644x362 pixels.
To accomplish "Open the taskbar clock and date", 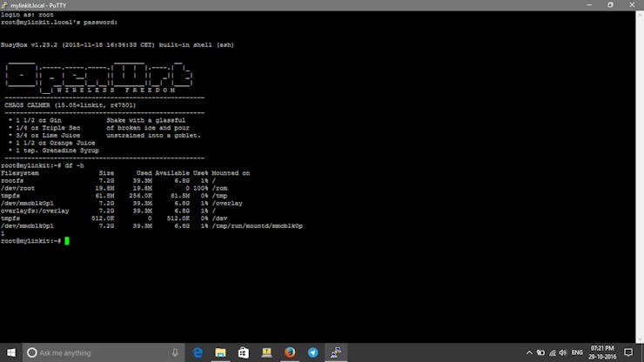I will pyautogui.click(x=602, y=352).
